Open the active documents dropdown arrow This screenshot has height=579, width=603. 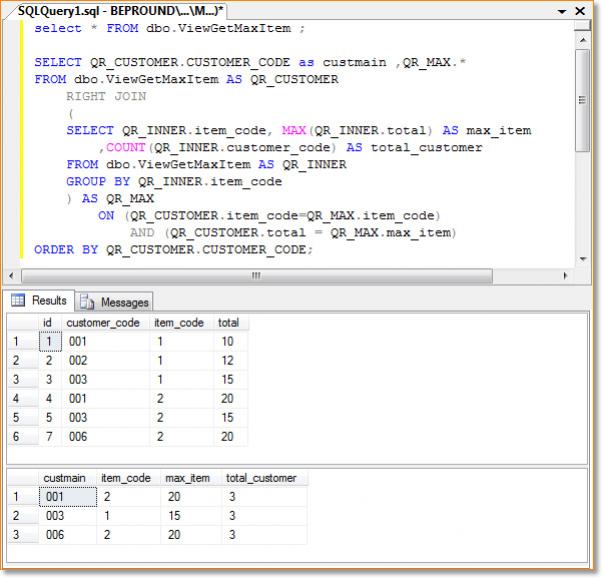click(562, 10)
